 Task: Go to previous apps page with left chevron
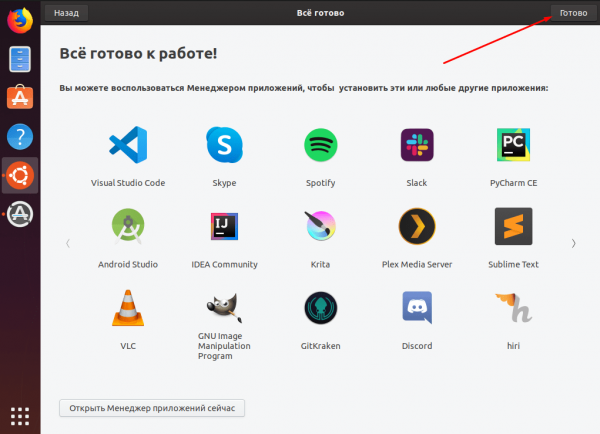point(68,243)
